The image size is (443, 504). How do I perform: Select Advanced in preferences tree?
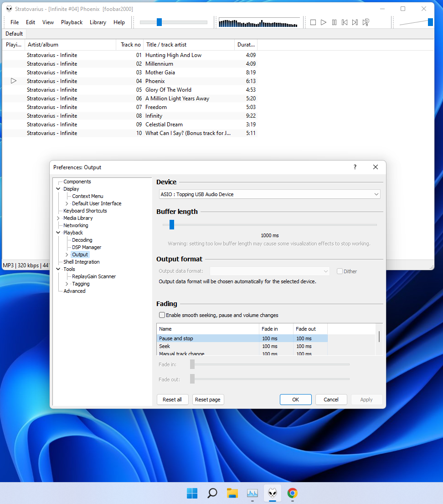pyautogui.click(x=75, y=291)
